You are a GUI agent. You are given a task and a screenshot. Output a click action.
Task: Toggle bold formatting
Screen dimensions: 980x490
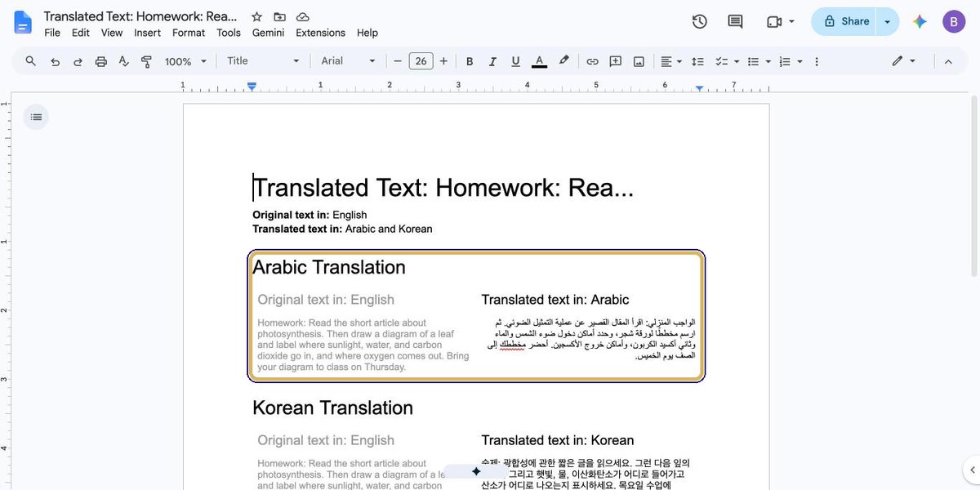[x=470, y=61]
